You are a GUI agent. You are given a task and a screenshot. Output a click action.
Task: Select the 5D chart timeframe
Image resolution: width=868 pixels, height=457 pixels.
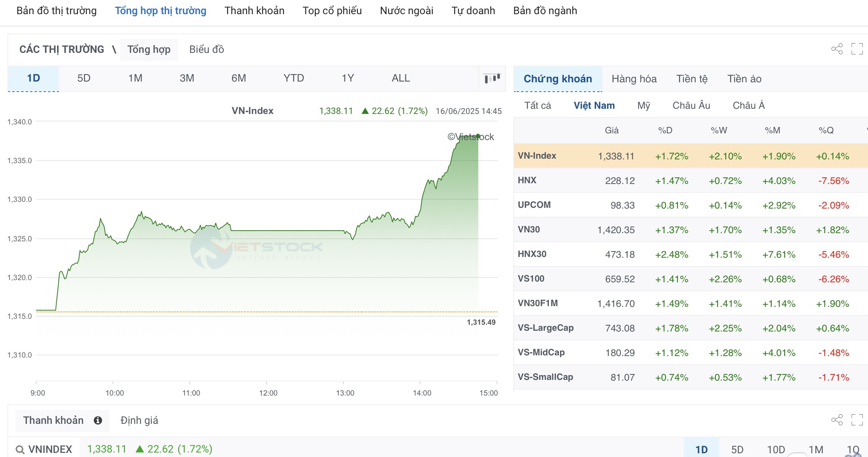pos(84,78)
